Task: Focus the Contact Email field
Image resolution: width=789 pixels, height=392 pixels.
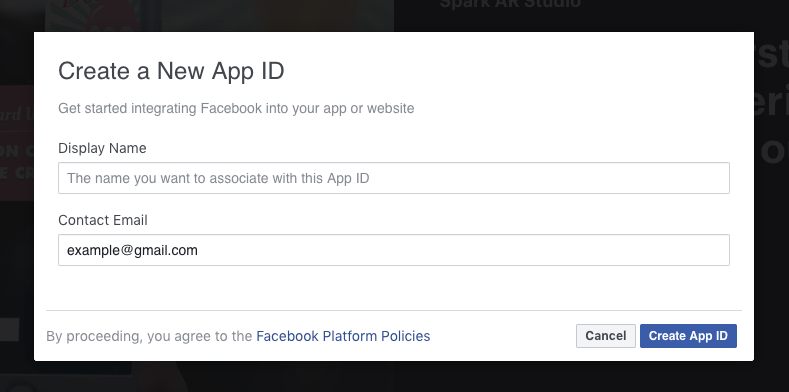Action: click(393, 250)
